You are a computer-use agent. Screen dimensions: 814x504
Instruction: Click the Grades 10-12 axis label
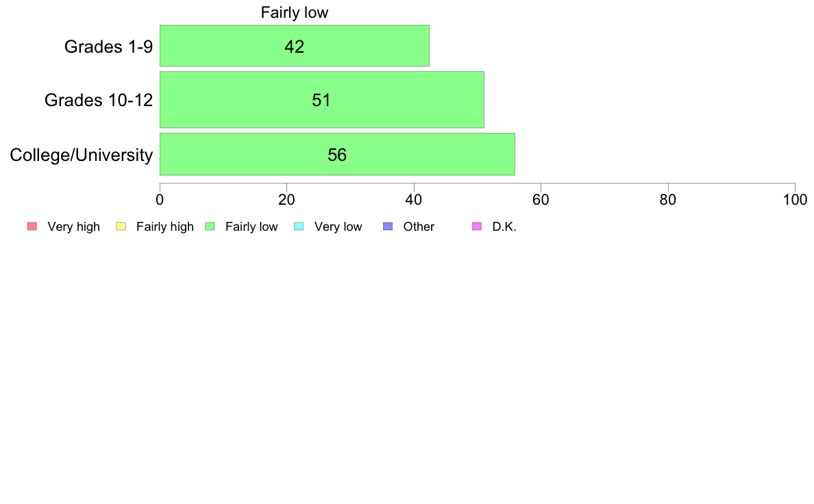(x=99, y=100)
